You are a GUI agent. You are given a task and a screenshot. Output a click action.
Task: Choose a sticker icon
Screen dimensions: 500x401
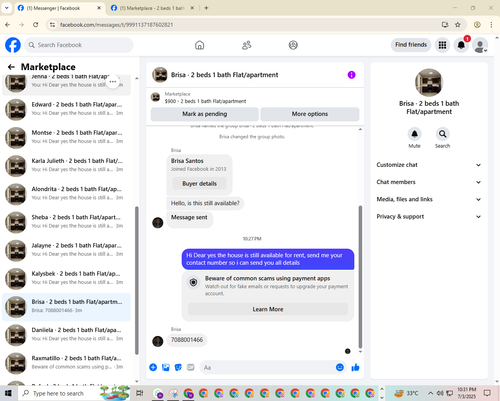click(178, 367)
